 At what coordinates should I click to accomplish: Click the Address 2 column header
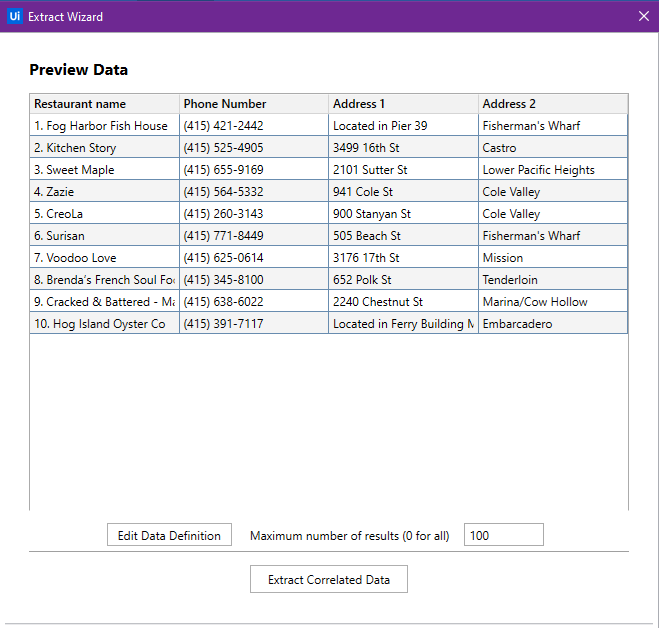(553, 104)
